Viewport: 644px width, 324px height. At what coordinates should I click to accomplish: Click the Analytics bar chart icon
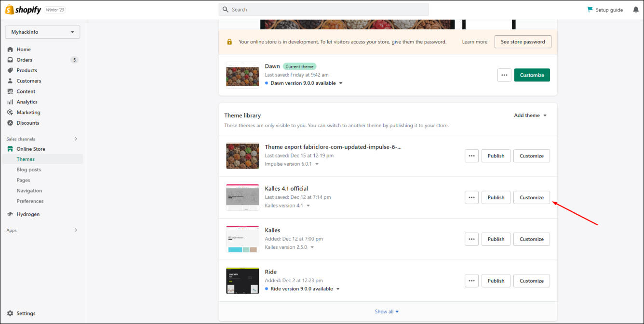[x=10, y=102]
